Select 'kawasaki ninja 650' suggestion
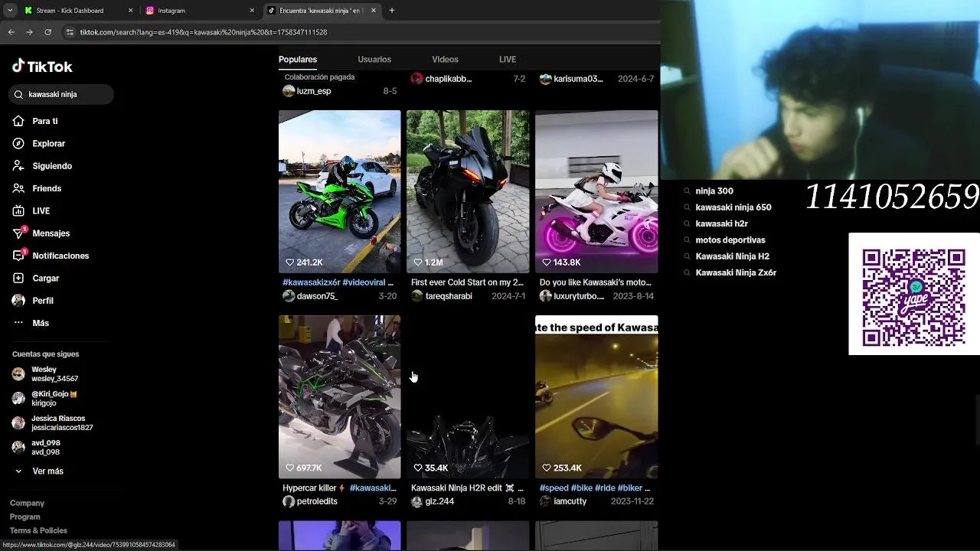This screenshot has width=980, height=551. click(x=733, y=207)
